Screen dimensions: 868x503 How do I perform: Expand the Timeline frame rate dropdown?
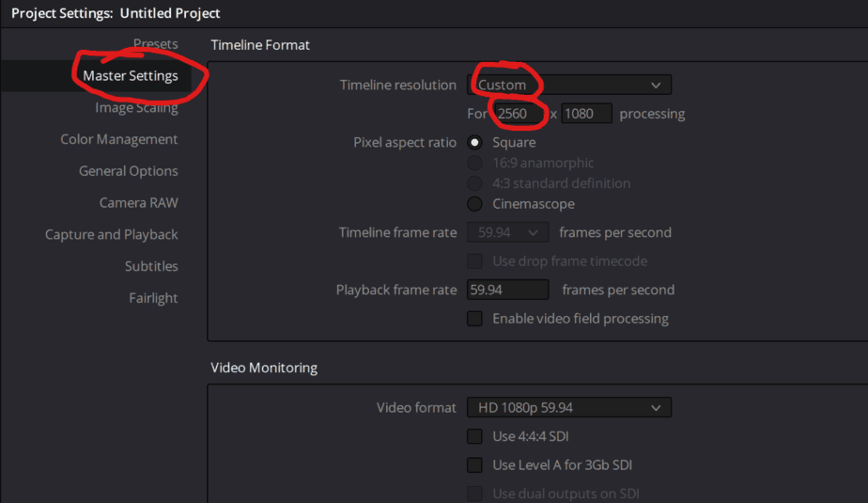507,232
